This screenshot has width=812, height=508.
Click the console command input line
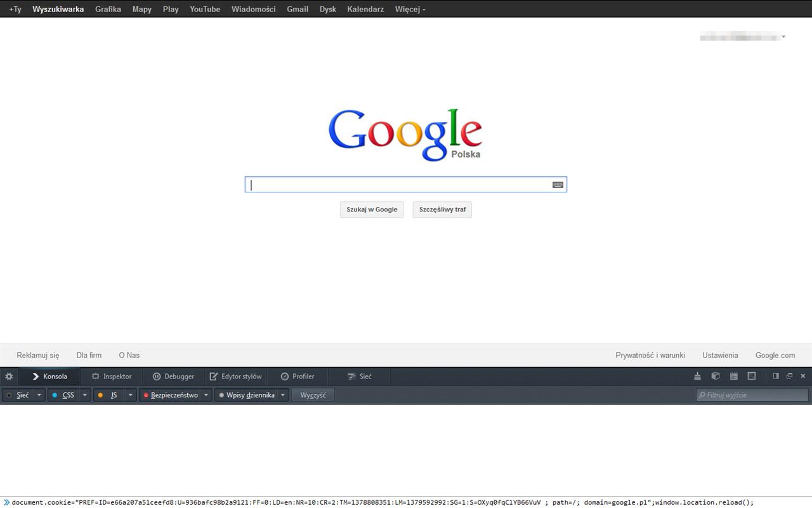[x=406, y=502]
